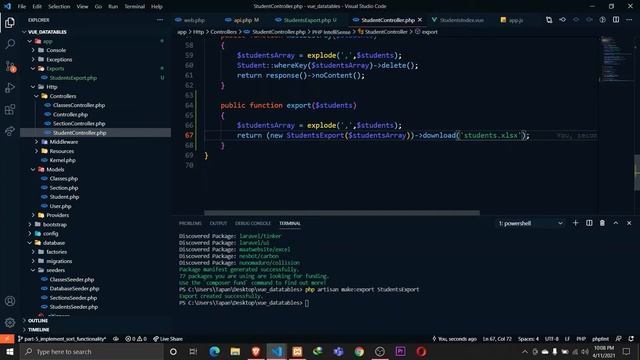This screenshot has height=360, width=640.
Task: Open Explorer more actions ellipsis
Action: [160, 20]
